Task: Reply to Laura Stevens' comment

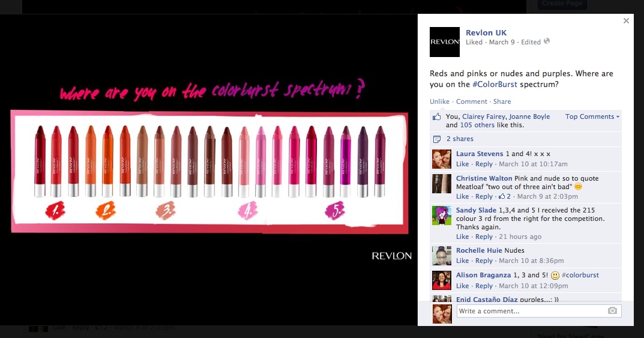Action: tap(484, 164)
